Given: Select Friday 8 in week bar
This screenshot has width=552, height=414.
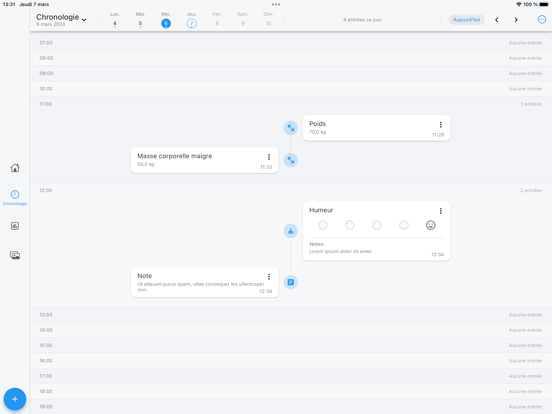Looking at the screenshot, I should coord(217,19).
